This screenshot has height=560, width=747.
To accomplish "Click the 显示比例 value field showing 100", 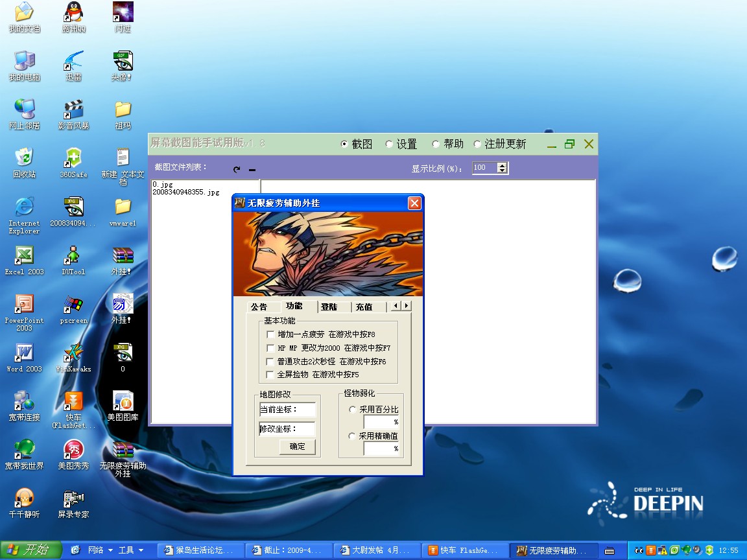I will click(484, 168).
